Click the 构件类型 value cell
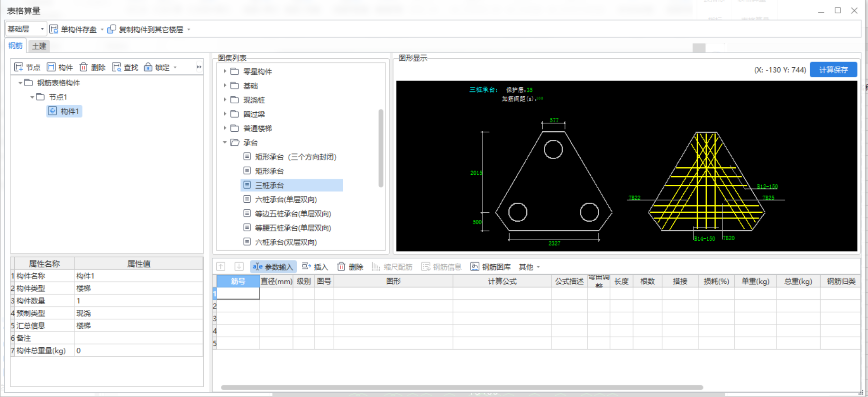Screen dimensions: 868x397 [138, 288]
